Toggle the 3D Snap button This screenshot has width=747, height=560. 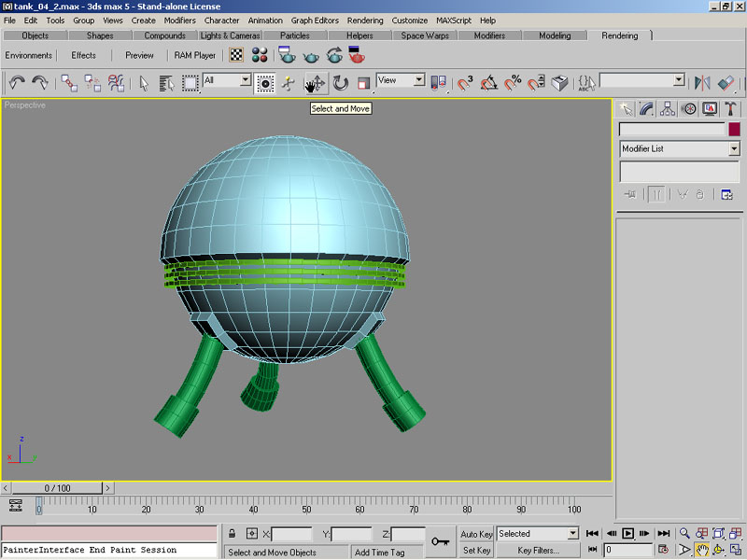click(x=464, y=83)
